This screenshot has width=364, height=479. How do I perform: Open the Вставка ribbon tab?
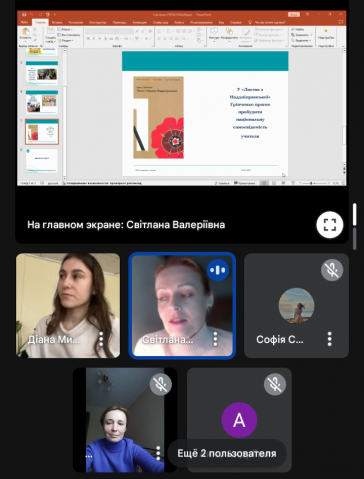(x=57, y=22)
